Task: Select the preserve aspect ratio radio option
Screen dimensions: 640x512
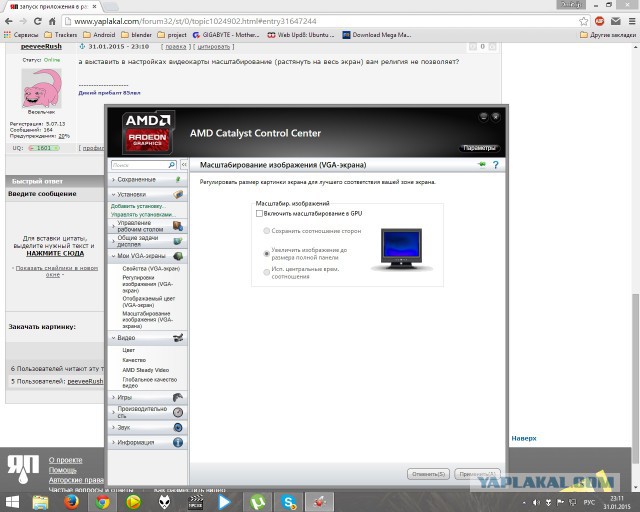Action: [266, 230]
